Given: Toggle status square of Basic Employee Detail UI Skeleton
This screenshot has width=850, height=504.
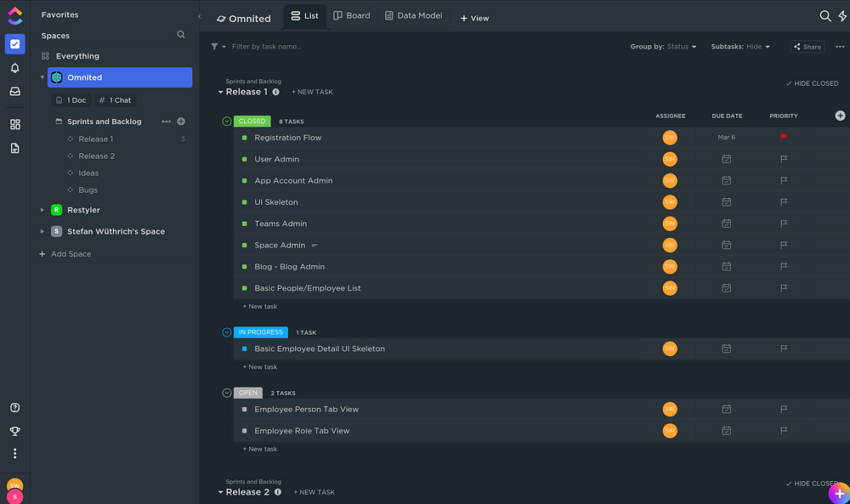Looking at the screenshot, I should pyautogui.click(x=245, y=348).
